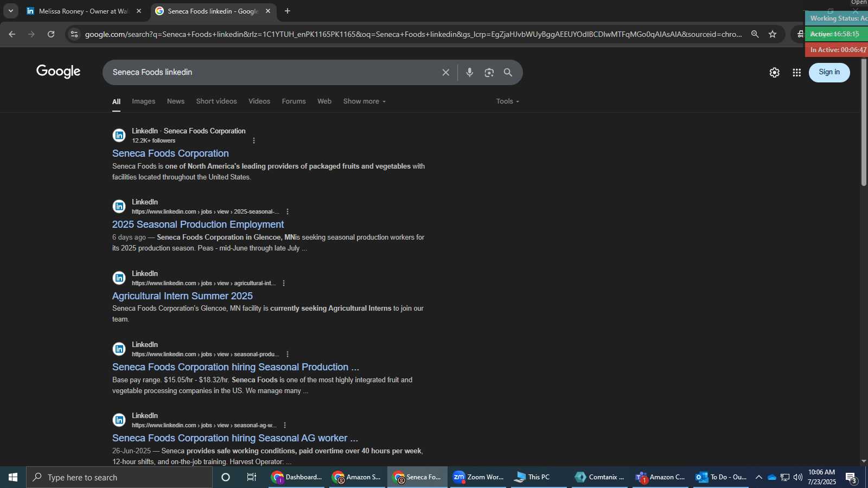Switch to Forums results

pos(294,101)
